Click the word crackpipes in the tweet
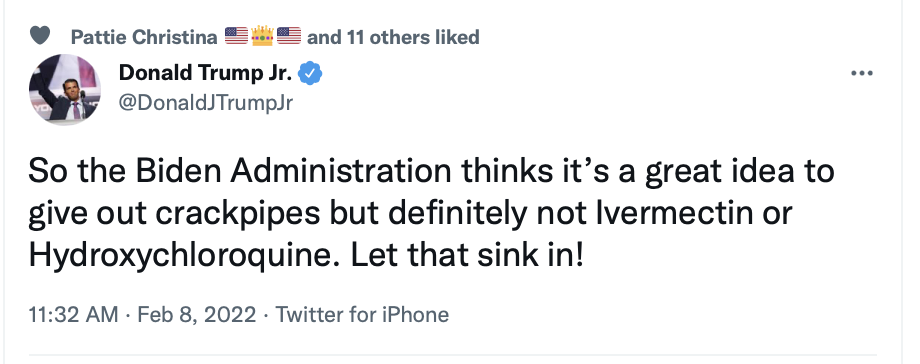 point(238,214)
